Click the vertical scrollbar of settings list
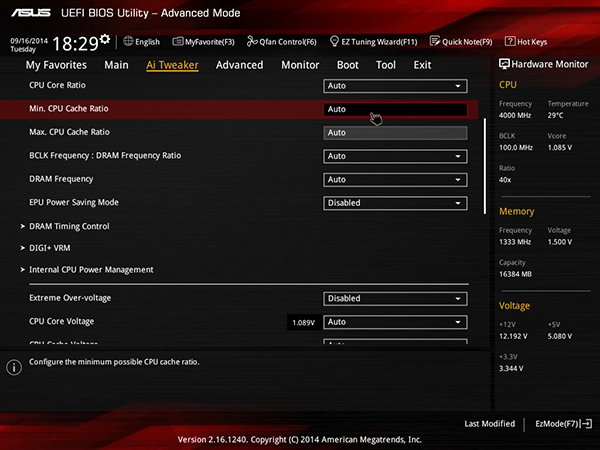Viewport: 600px width, 450px height. pyautogui.click(x=485, y=166)
